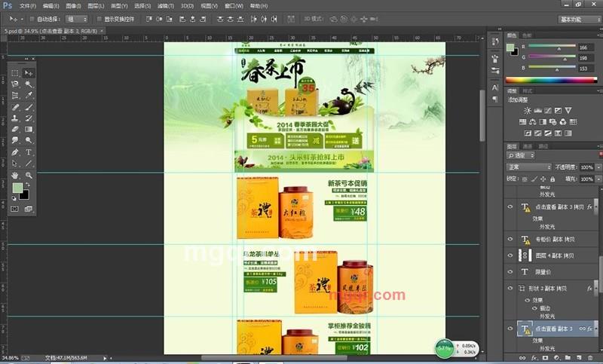
Task: Add Color Balance adjustment (scales icon)
Action: (533, 122)
